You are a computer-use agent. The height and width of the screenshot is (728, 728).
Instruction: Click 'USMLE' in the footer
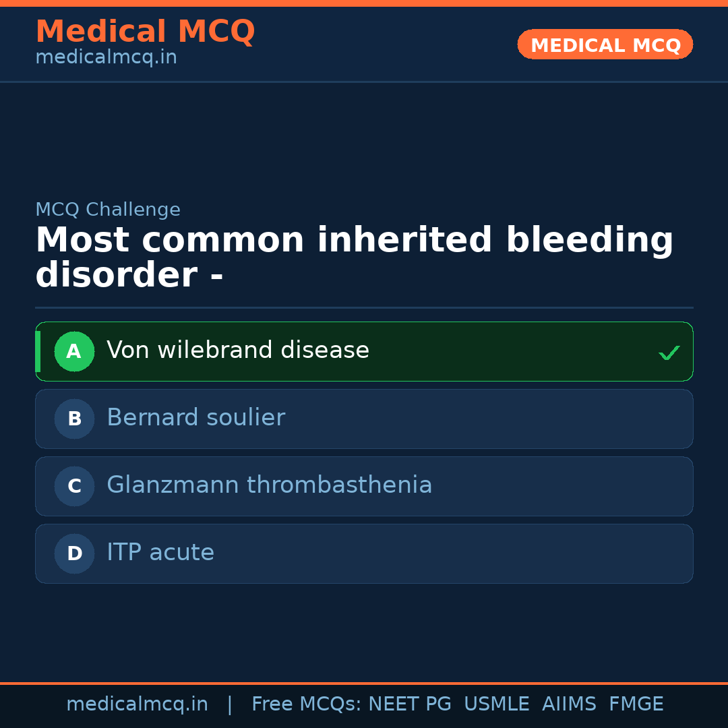pyautogui.click(x=496, y=704)
